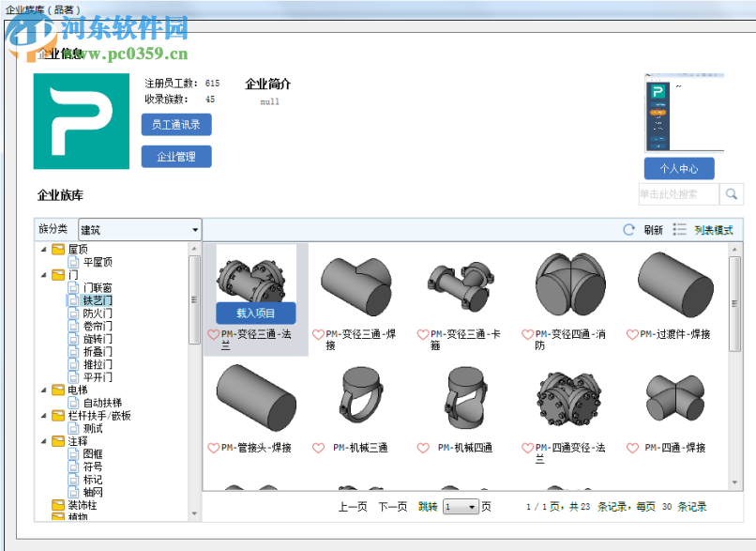Click the 员工通讯录 button

coord(175,124)
